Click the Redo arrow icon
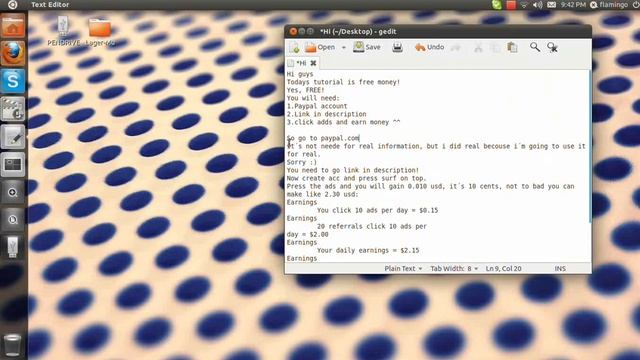Image resolution: width=640 pixels, height=360 pixels. pos(456,48)
